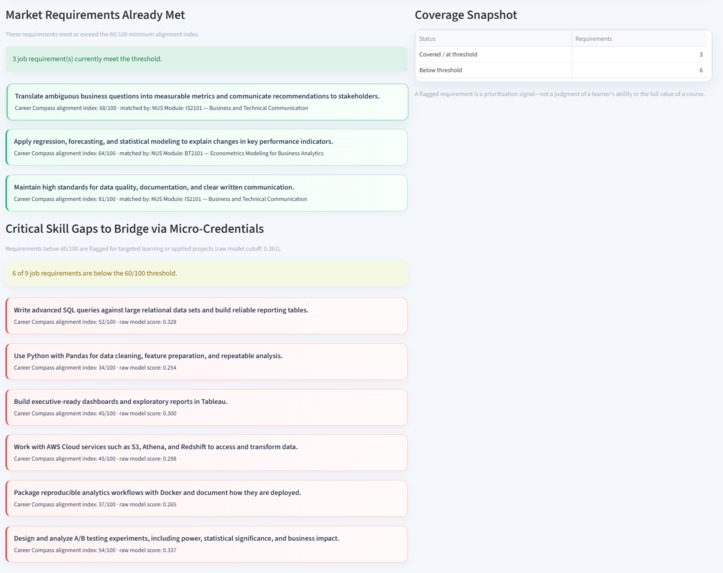Viewport: 723px width, 573px height.
Task: Click the raw model score 0.254 line
Action: pyautogui.click(x=95, y=367)
